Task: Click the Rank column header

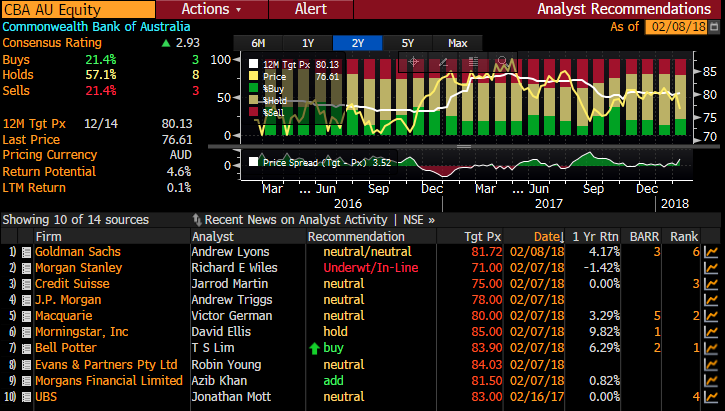Action: (x=684, y=237)
